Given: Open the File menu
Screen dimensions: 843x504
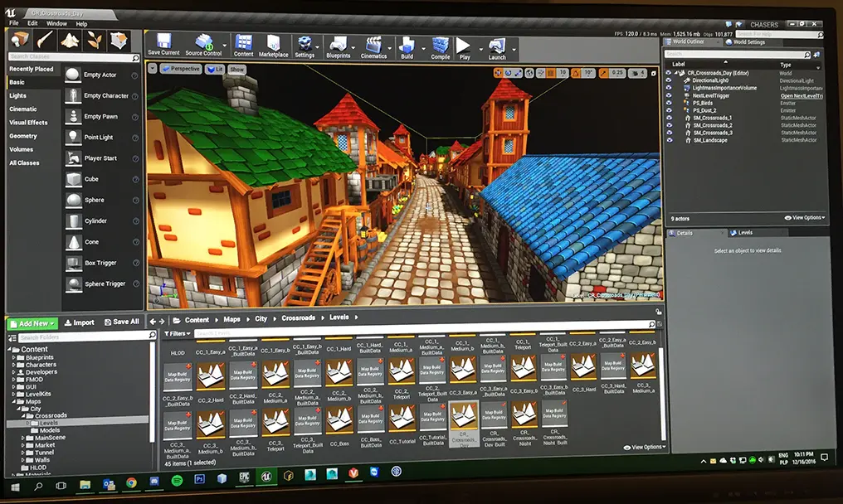Looking at the screenshot, I should point(14,23).
